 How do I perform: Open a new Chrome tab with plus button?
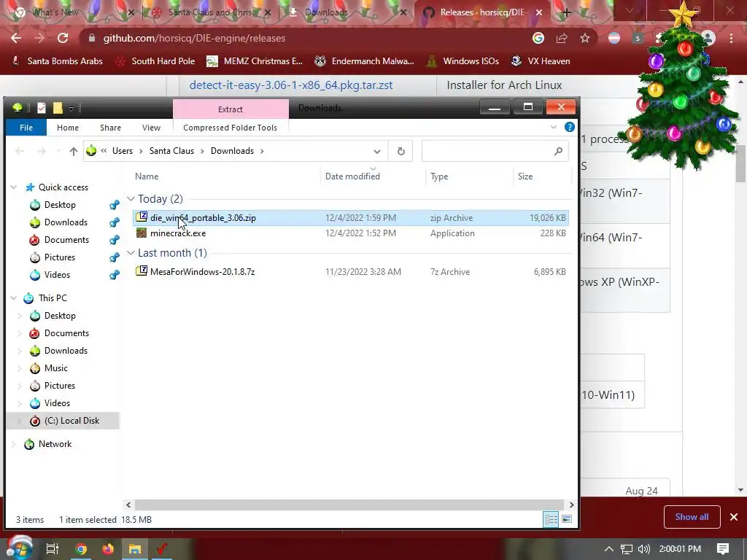pos(566,13)
